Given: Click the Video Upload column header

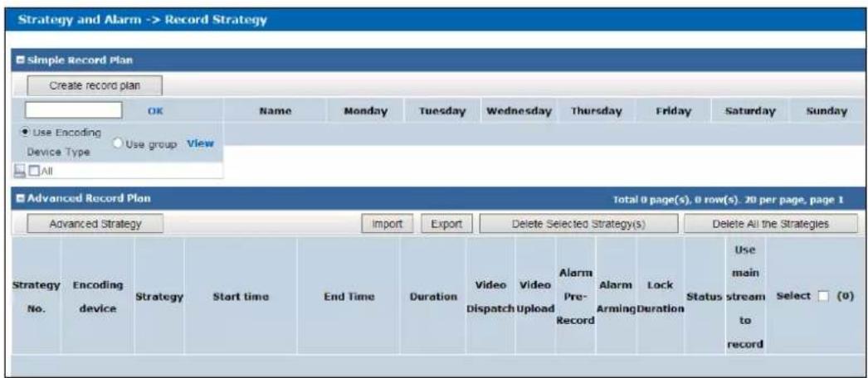Looking at the screenshot, I should coord(535,297).
